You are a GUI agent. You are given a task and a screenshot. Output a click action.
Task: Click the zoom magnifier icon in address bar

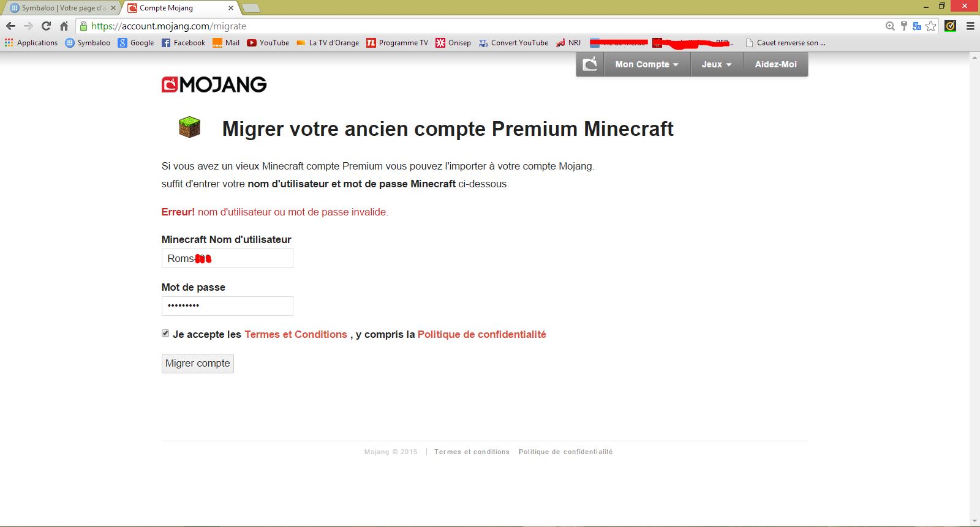pos(890,26)
